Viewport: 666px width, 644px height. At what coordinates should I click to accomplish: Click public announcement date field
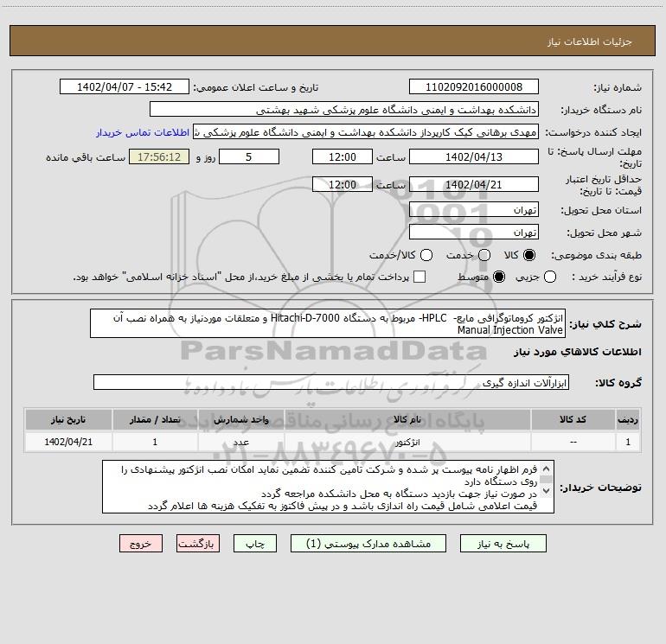[125, 87]
